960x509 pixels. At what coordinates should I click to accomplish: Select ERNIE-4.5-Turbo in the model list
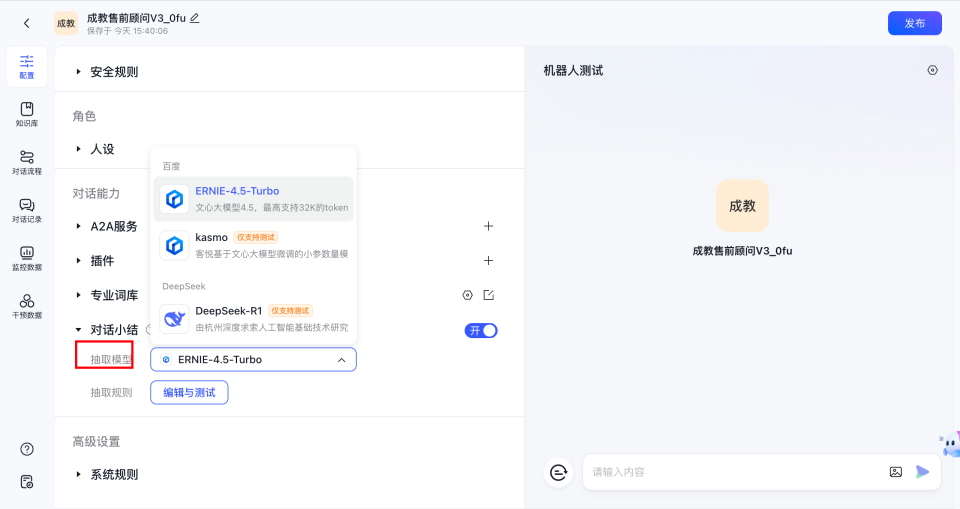[x=253, y=199]
